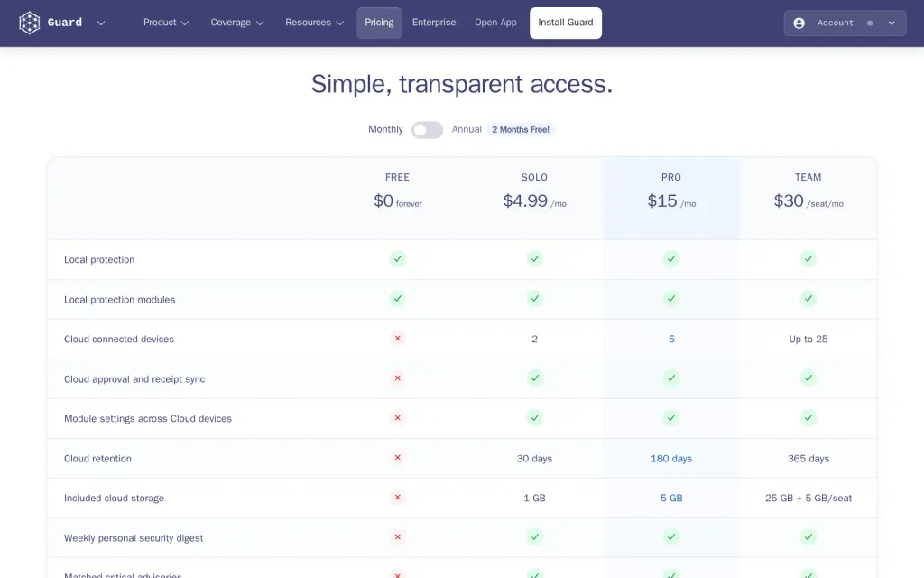Click the 'Included cloud storage' row label
The image size is (924, 578).
coord(114,498)
